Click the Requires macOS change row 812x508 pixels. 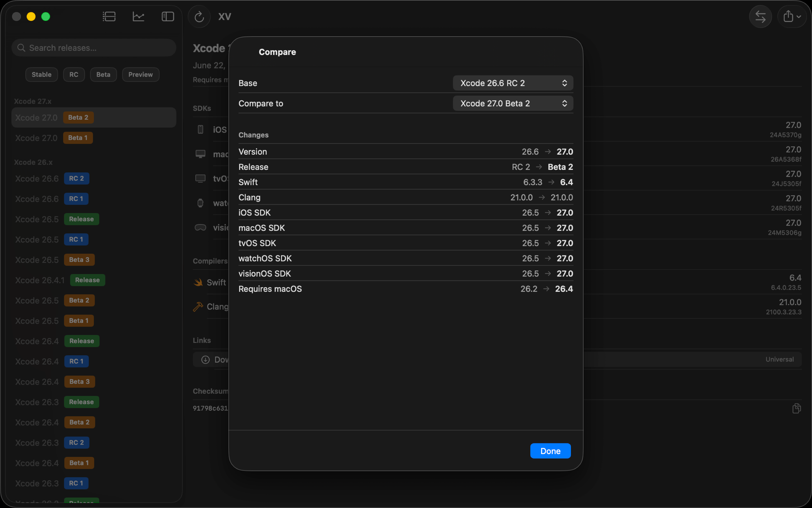tap(406, 289)
